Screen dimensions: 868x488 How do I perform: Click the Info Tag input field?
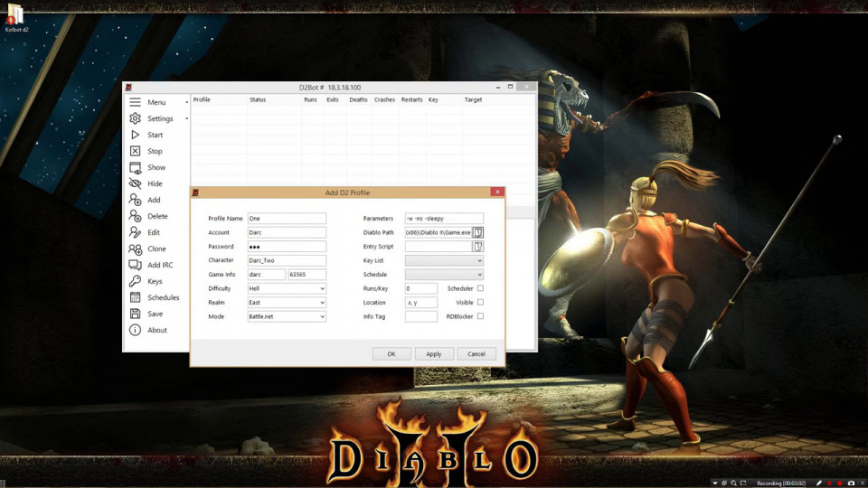click(420, 316)
